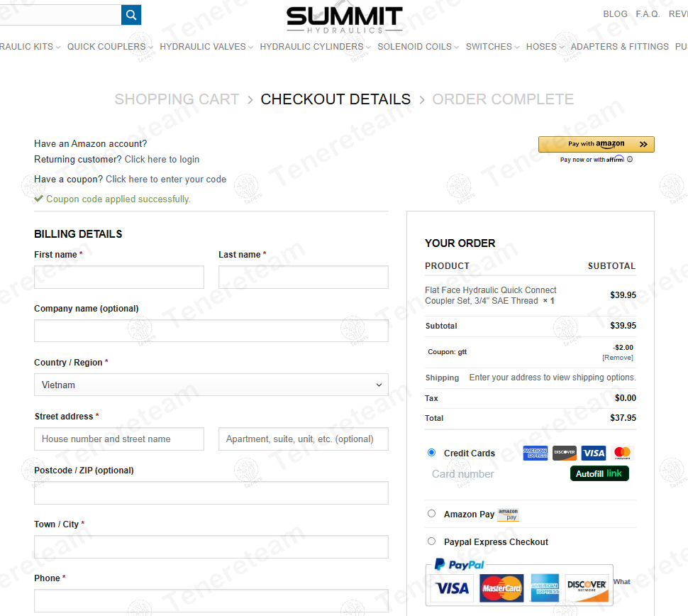Click the Affirm info icon
The image size is (688, 616).
tap(630, 160)
